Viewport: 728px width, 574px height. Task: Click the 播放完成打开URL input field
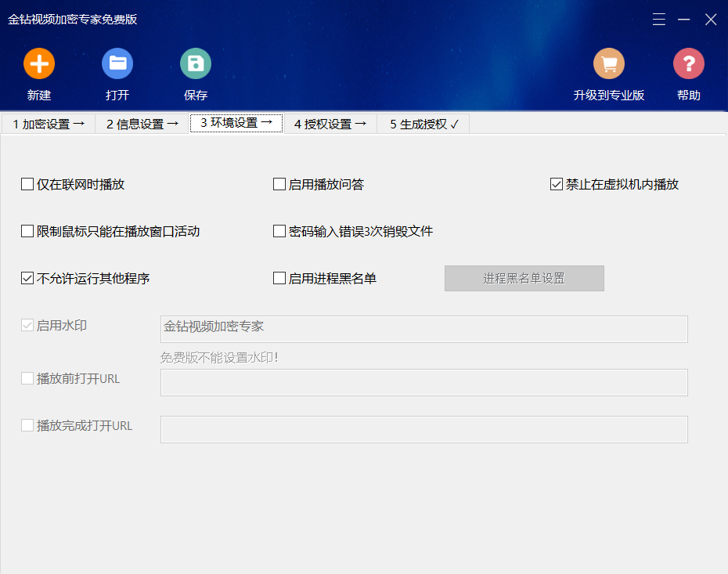click(424, 430)
